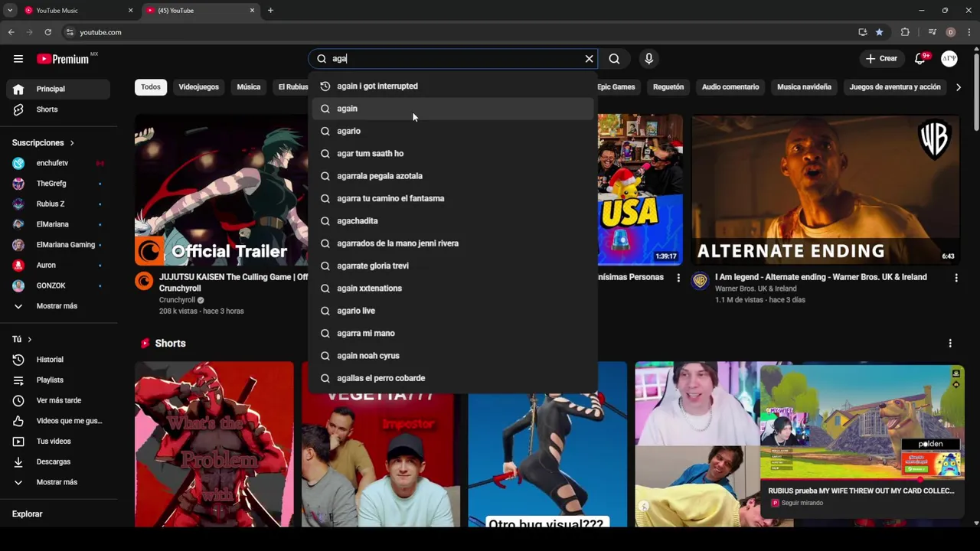Open Shorts in the sidebar
980x551 pixels.
(58, 109)
